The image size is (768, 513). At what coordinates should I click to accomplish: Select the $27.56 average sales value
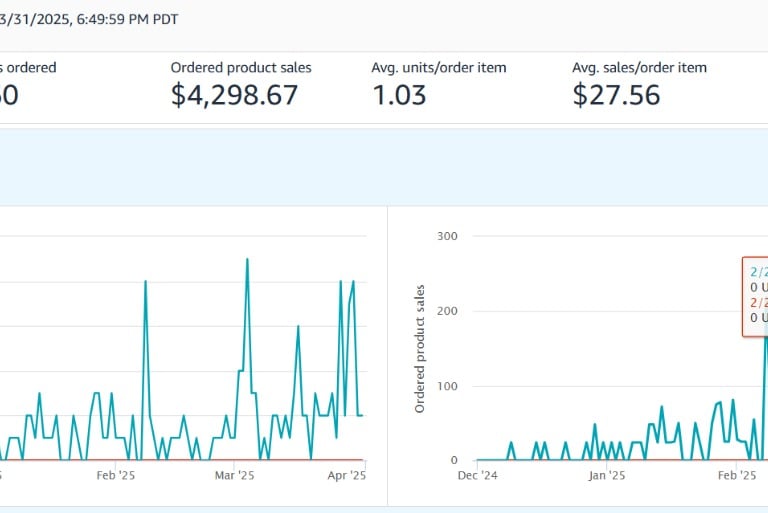(617, 95)
